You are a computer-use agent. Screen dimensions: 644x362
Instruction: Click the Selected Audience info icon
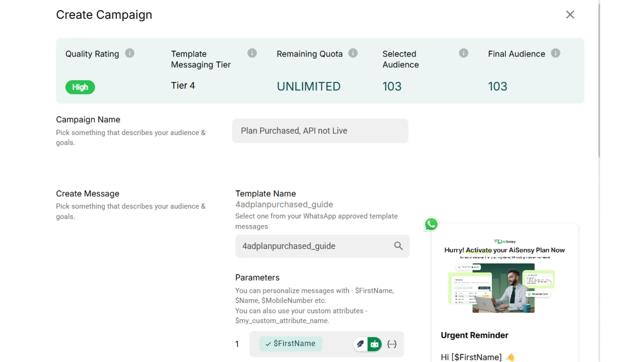(x=464, y=53)
